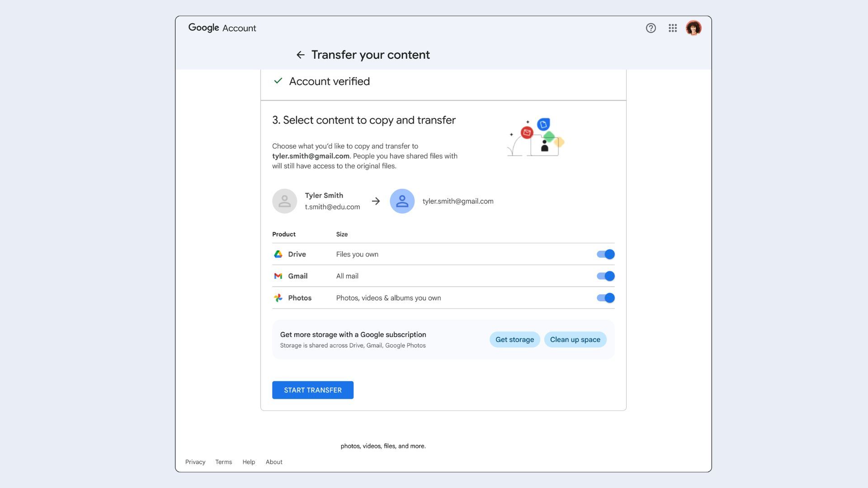The image size is (868, 488).
Task: Open the Terms footer link
Action: coord(223,462)
